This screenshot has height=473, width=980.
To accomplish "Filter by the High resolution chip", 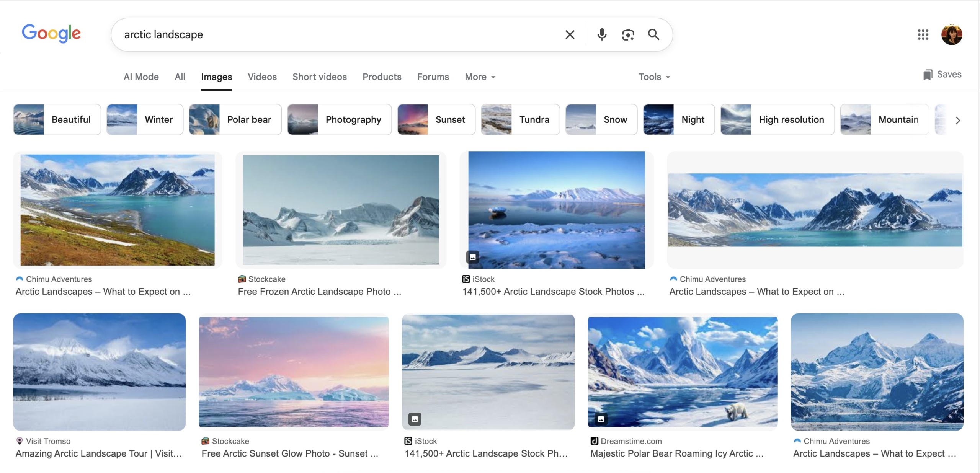I will click(x=777, y=120).
